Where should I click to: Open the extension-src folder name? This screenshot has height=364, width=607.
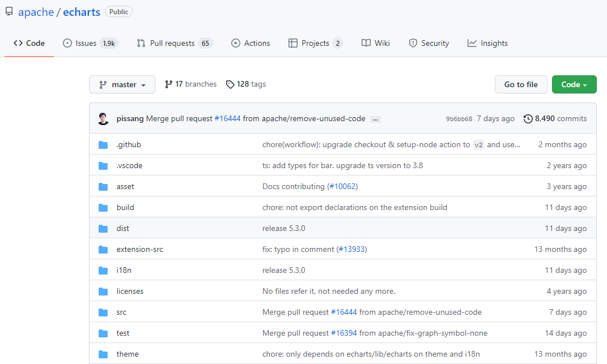pyautogui.click(x=140, y=249)
